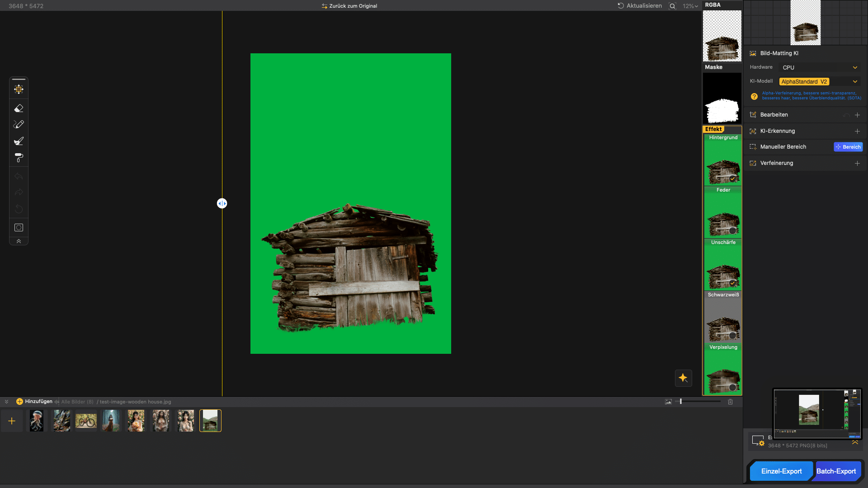
Task: Click the zoom magnifier icon in top bar
Action: pyautogui.click(x=672, y=6)
